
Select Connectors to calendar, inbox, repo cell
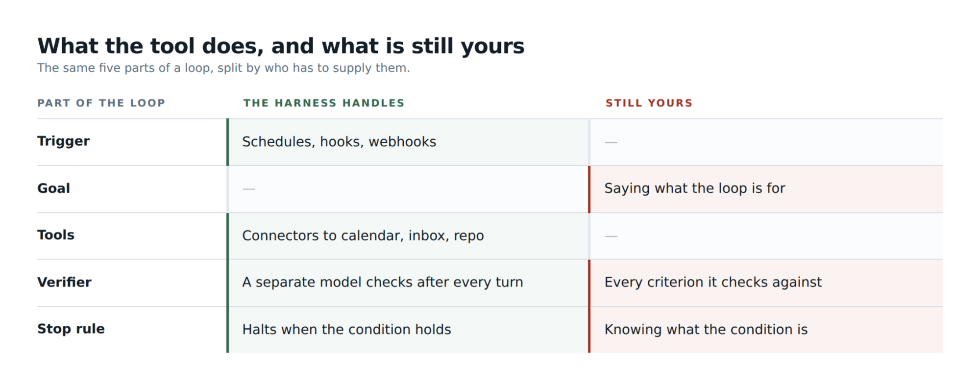[x=409, y=236]
